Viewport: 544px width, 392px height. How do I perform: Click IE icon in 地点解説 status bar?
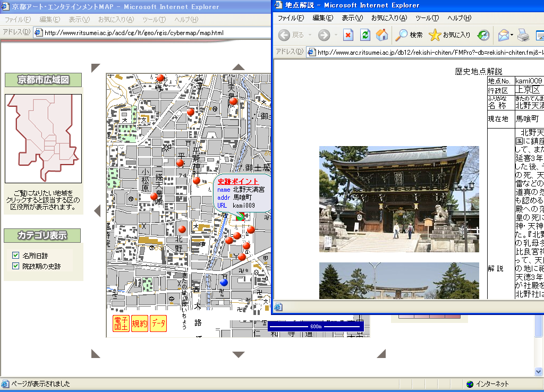pyautogui.click(x=278, y=307)
